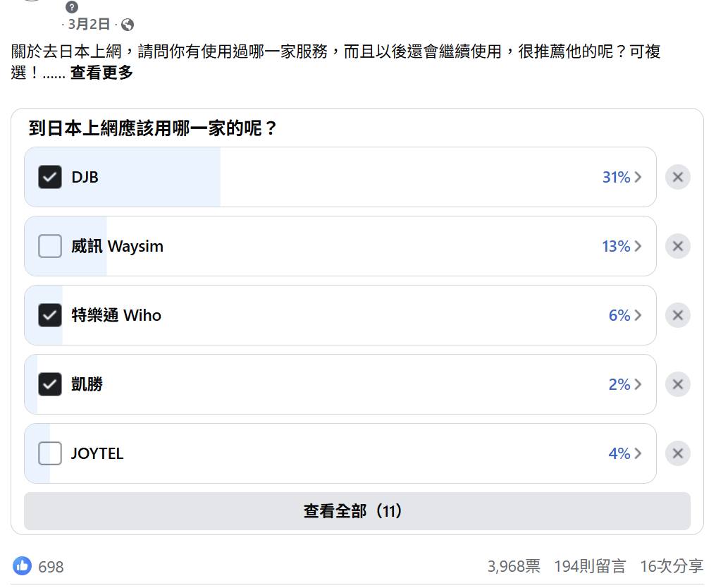Open the 3月2日 post date link
Viewport: 716px width, 588px height.
point(89,25)
